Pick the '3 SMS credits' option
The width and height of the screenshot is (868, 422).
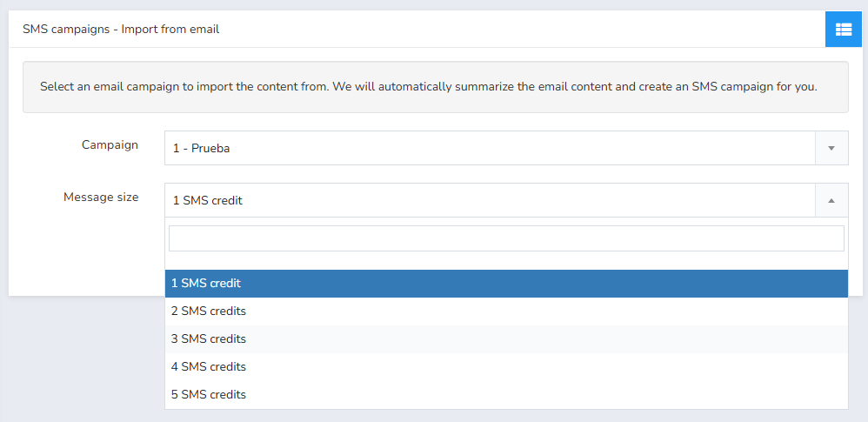click(x=506, y=339)
